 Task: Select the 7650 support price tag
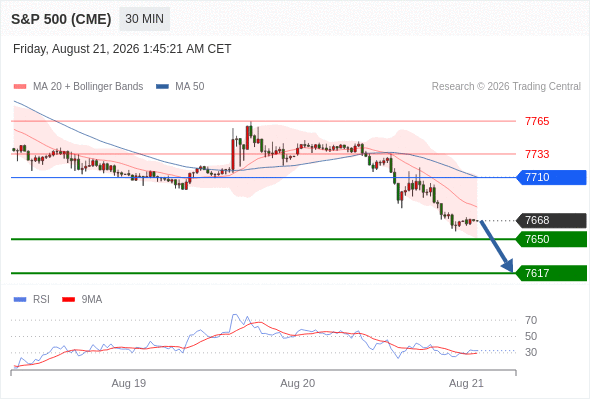tap(551, 239)
